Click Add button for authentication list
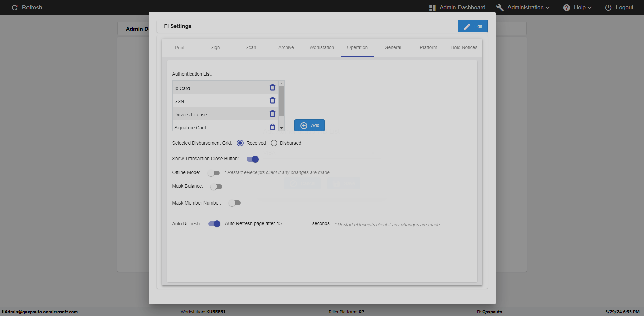This screenshot has height=316, width=644. [x=309, y=125]
